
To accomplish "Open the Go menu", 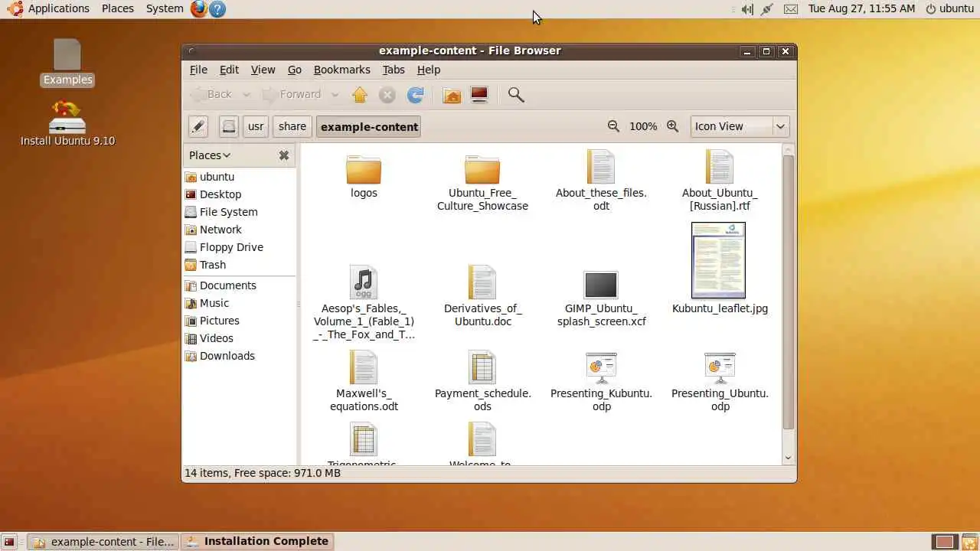I will coord(295,70).
